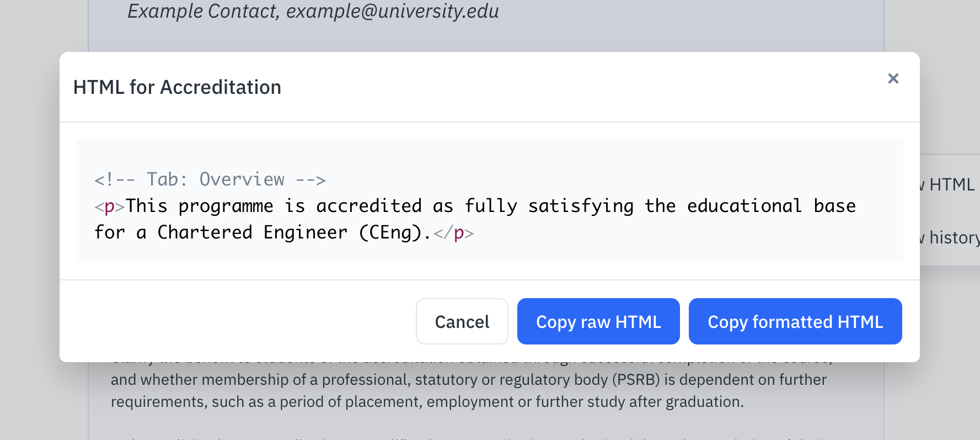
Task: Click the example@university.edu email text
Action: coord(392,11)
